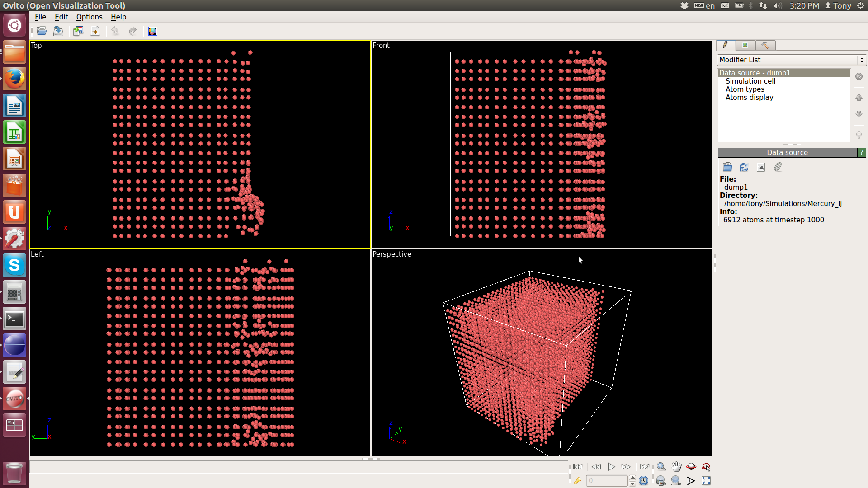Image resolution: width=868 pixels, height=488 pixels.
Task: Play the animation
Action: click(x=611, y=467)
